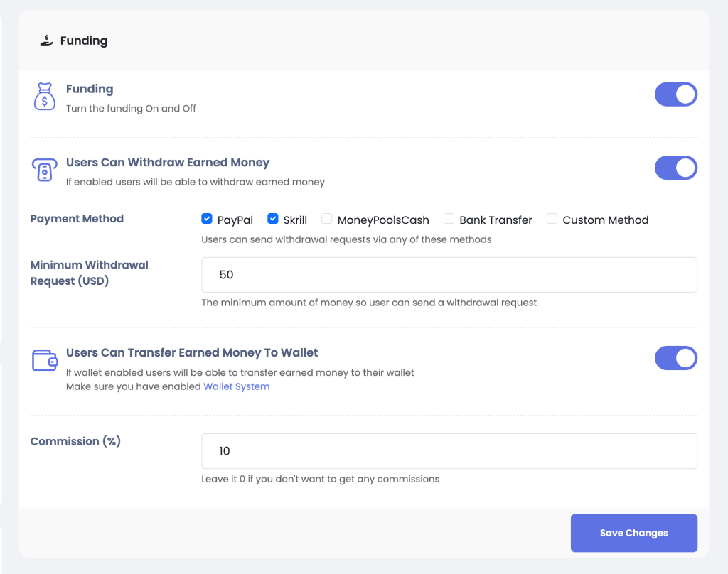Enable the MoneyPoolsCash checkbox
The image size is (728, 574).
pyautogui.click(x=327, y=219)
